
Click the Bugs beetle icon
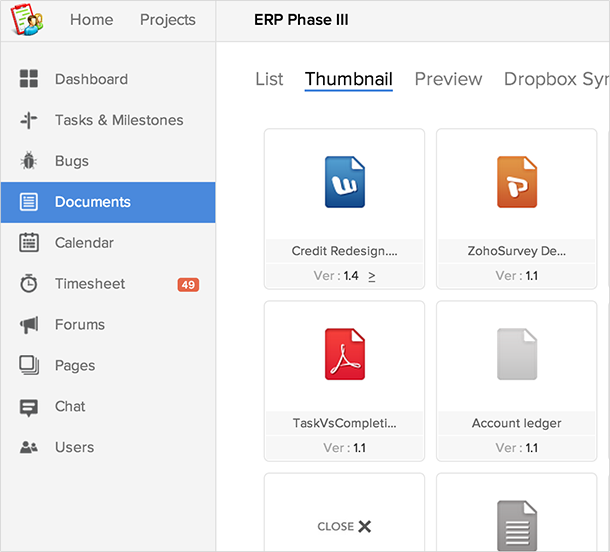coord(29,160)
